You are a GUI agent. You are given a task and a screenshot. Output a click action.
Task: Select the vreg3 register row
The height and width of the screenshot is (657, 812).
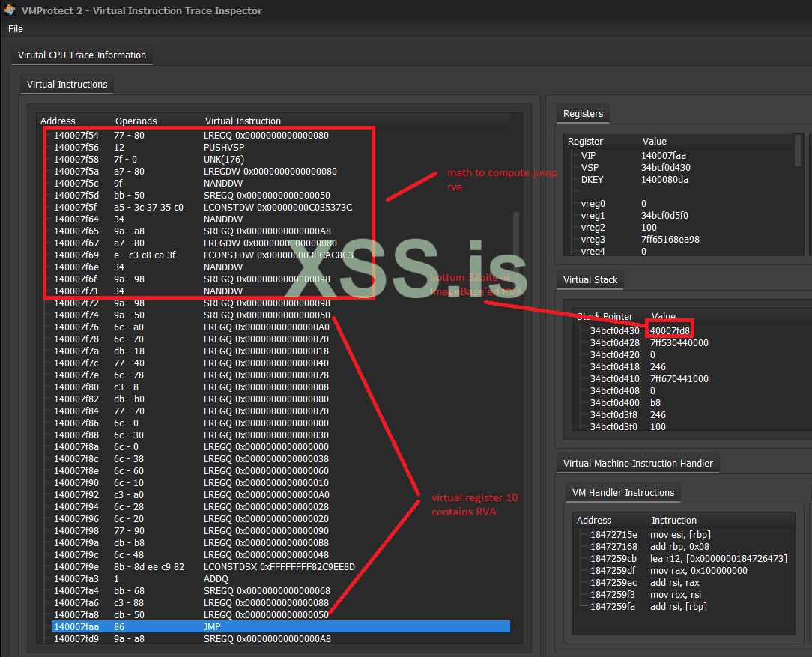(x=685, y=239)
